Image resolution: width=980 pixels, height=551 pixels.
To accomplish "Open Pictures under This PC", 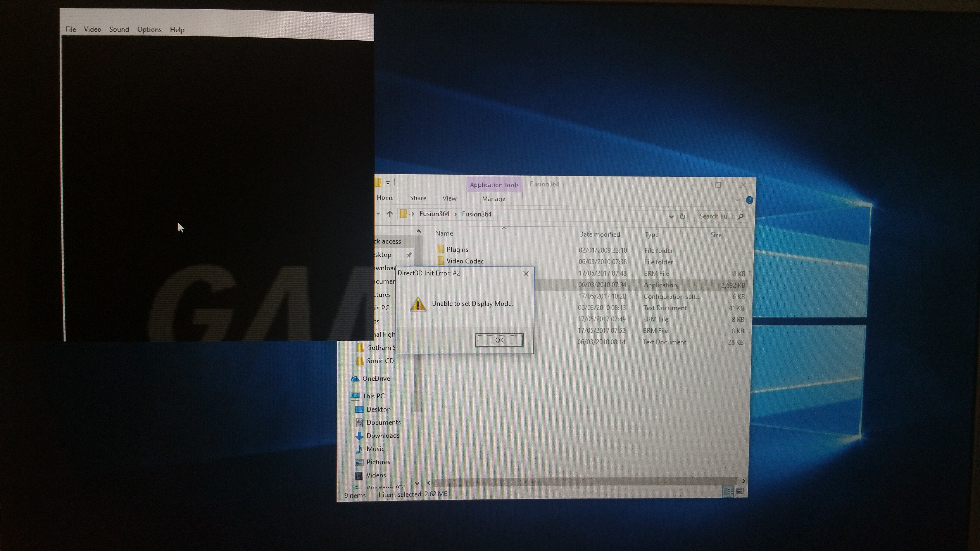I will [x=378, y=462].
